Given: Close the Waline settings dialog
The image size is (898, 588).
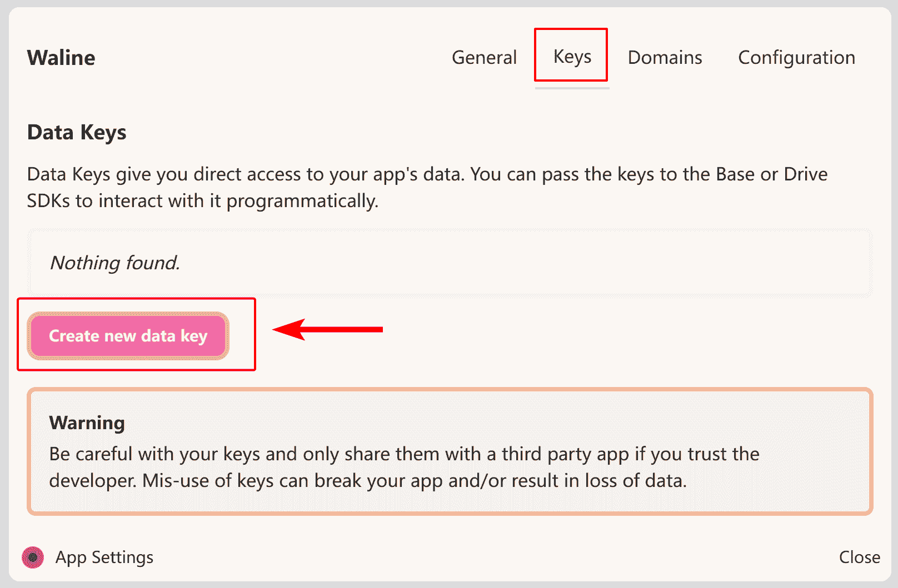Looking at the screenshot, I should coord(859,557).
